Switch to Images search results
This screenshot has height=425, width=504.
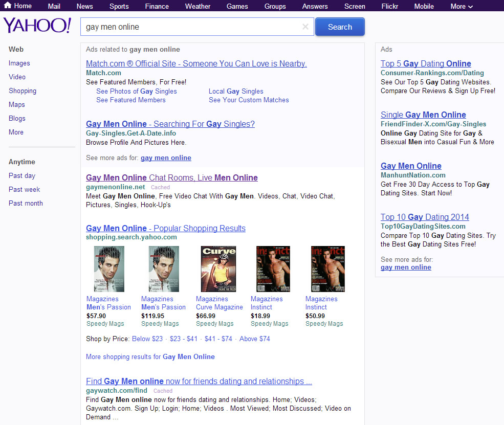point(19,63)
